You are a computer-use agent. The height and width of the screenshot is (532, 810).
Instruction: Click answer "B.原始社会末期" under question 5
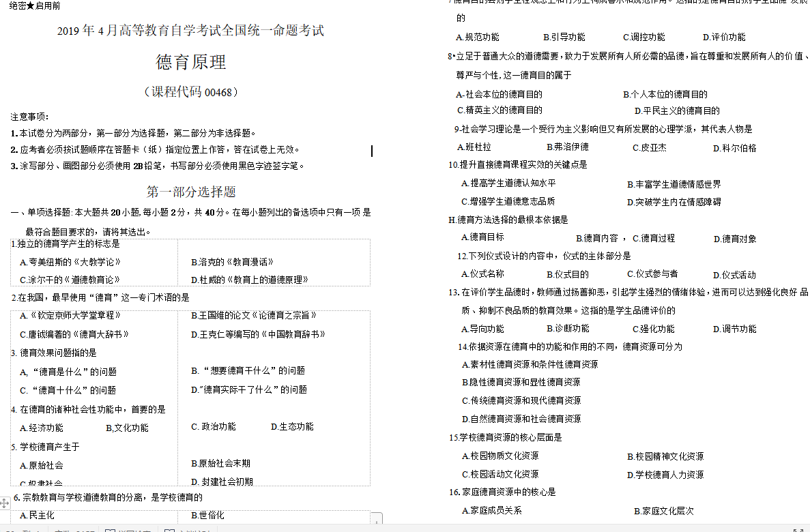point(220,463)
